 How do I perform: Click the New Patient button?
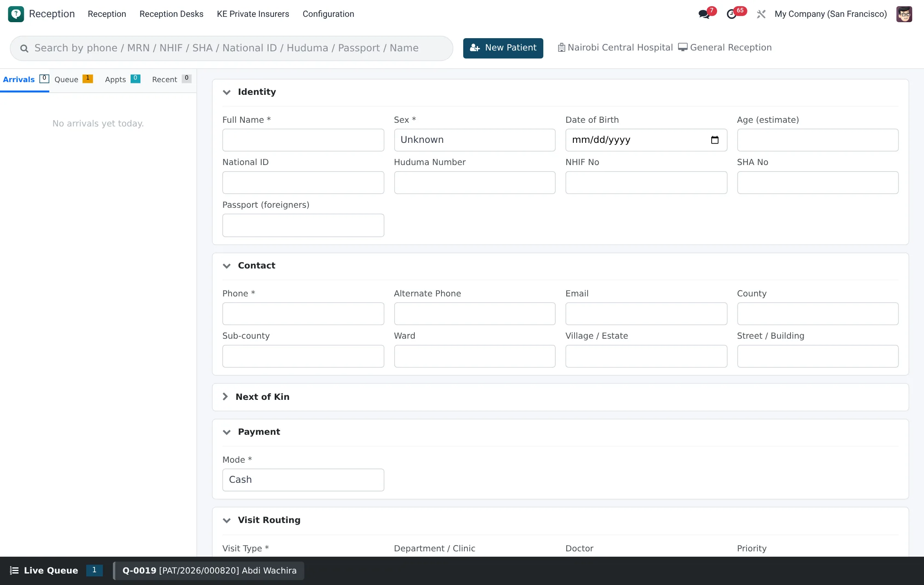[x=503, y=48]
